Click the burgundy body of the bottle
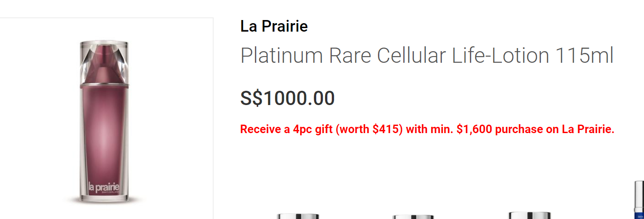 pos(104,134)
